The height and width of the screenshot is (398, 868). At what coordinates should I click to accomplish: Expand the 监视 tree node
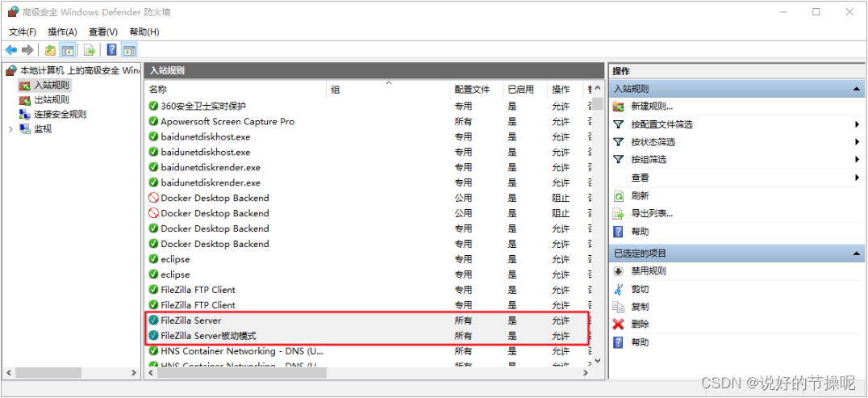(x=10, y=128)
